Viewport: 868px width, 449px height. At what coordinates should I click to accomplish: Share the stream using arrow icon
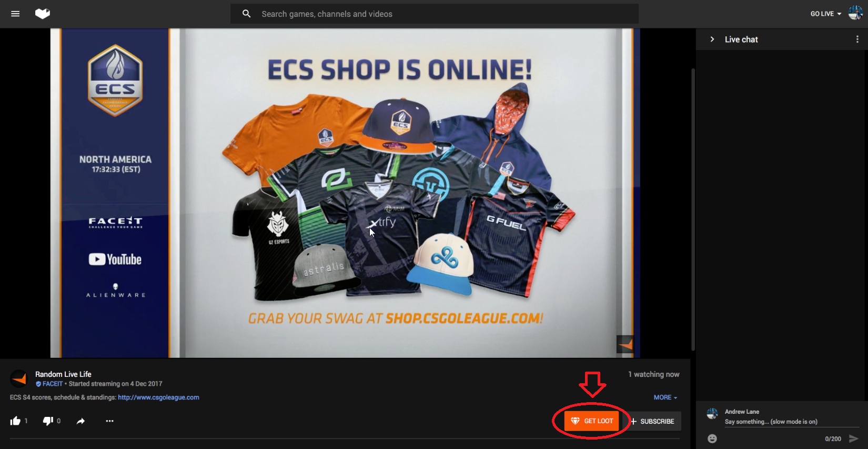(80, 421)
